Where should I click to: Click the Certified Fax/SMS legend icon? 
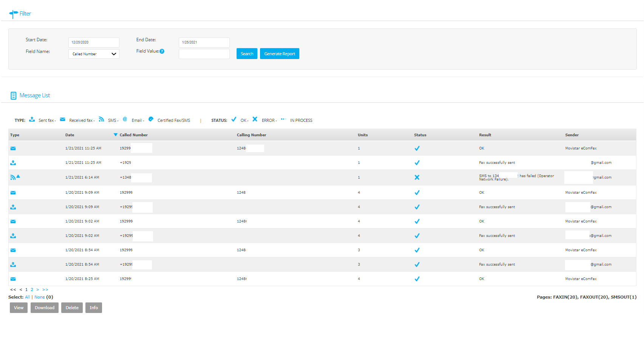pyautogui.click(x=151, y=119)
